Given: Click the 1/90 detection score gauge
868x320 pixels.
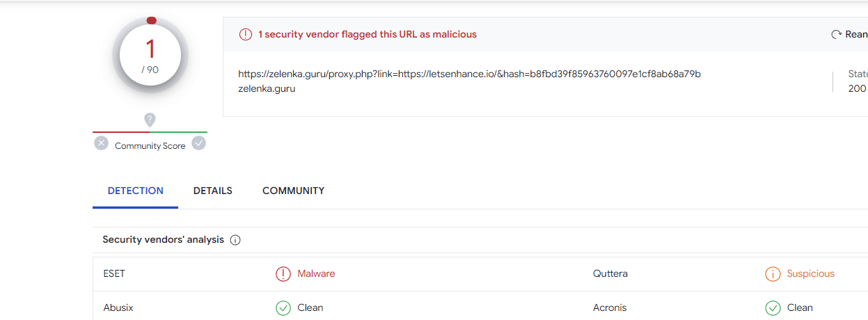Looking at the screenshot, I should [x=150, y=56].
